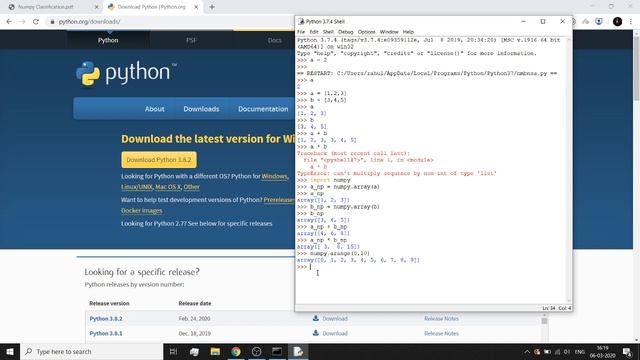Screen dimensions: 640x360
Task: Click the 'Ln: 34' status bar entry
Action: pos(549,308)
